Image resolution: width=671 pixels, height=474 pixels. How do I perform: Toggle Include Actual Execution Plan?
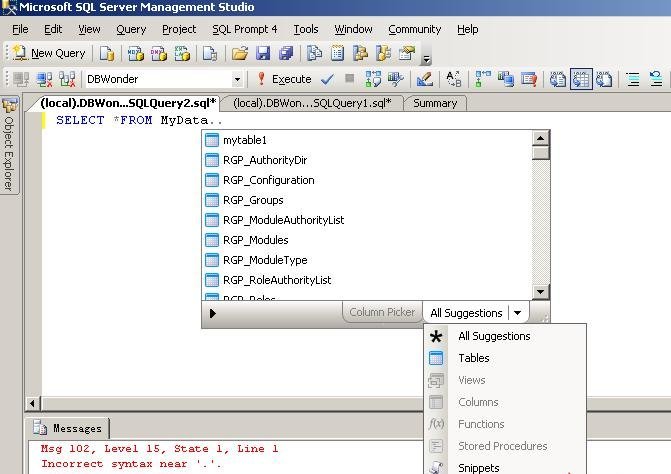point(482,79)
